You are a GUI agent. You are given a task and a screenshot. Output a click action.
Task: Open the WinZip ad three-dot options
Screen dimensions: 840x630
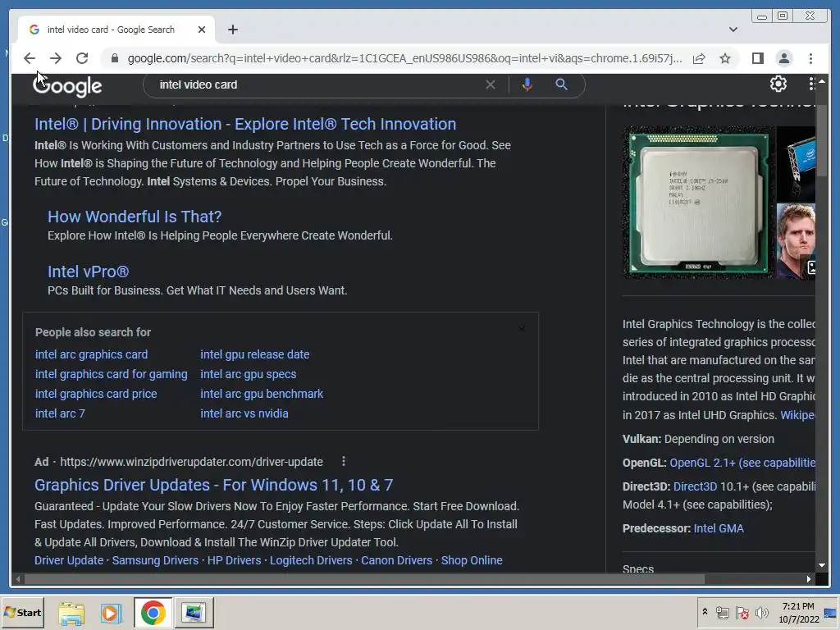pos(344,461)
